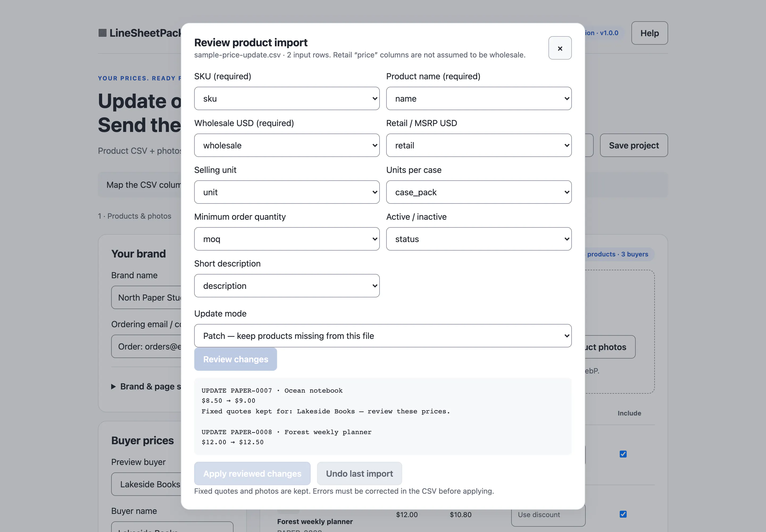The height and width of the screenshot is (532, 766).
Task: Toggle the first Include checkbox in products table
Action: click(x=623, y=454)
